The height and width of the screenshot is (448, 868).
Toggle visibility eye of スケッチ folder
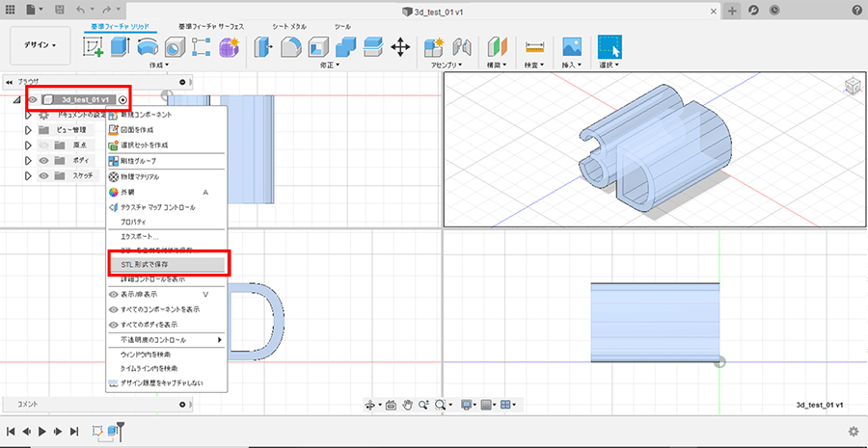pos(44,176)
